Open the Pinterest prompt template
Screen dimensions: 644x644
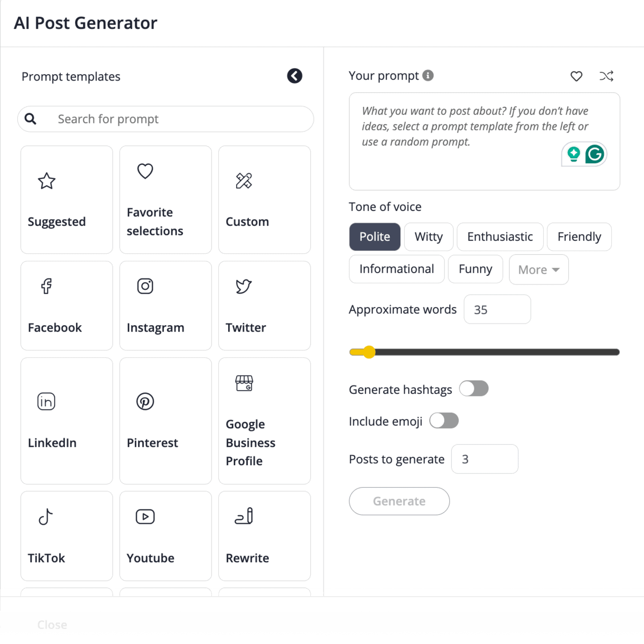point(165,421)
